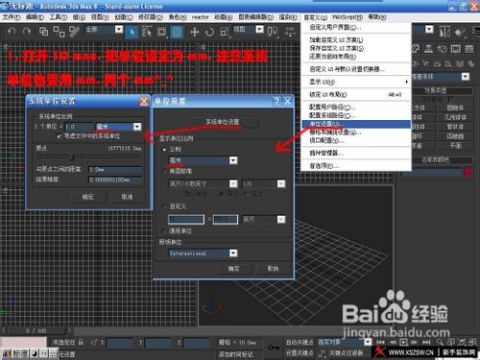Viewport: 480px width, 360px height.
Task: Activate the Select Object arrow tool
Action: tap(132, 32)
